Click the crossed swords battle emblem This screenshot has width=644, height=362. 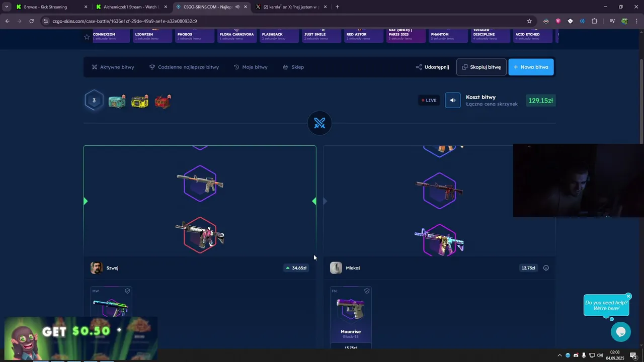[319, 123]
